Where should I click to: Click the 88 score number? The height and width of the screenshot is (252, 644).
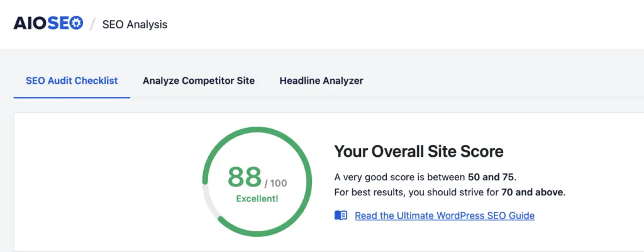[x=244, y=177]
